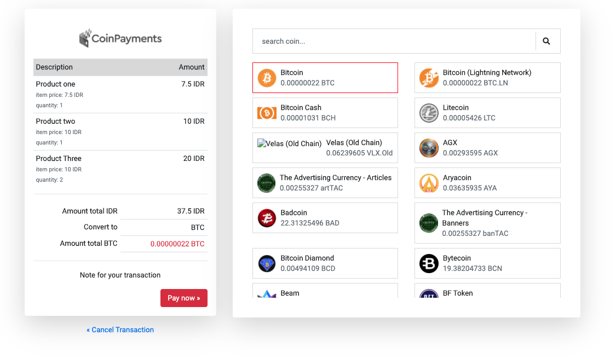Select the Beam coin option
The width and height of the screenshot is (616, 364).
pyautogui.click(x=325, y=292)
